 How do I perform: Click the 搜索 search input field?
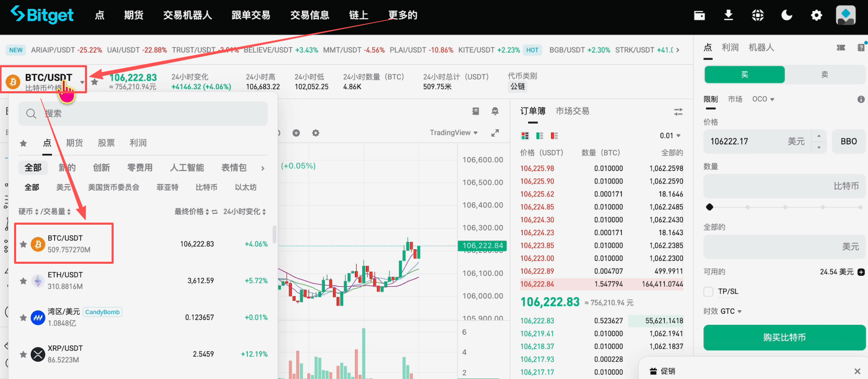[x=143, y=114]
